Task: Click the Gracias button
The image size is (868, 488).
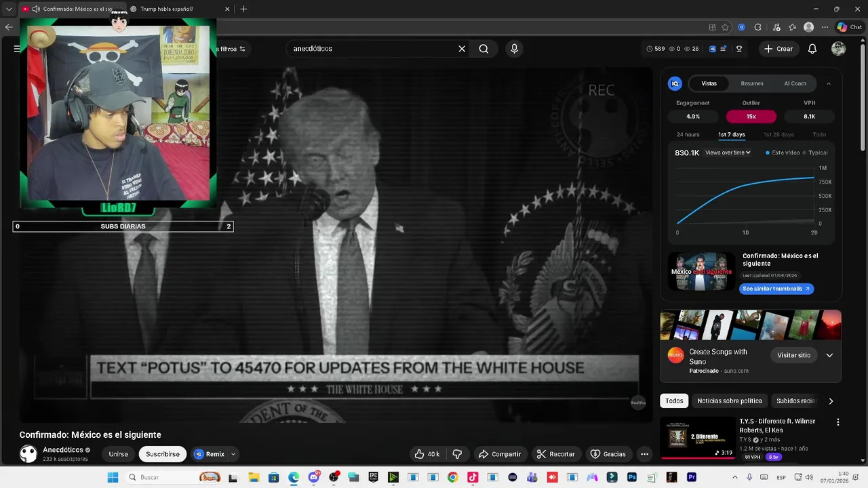Action: pos(608,454)
